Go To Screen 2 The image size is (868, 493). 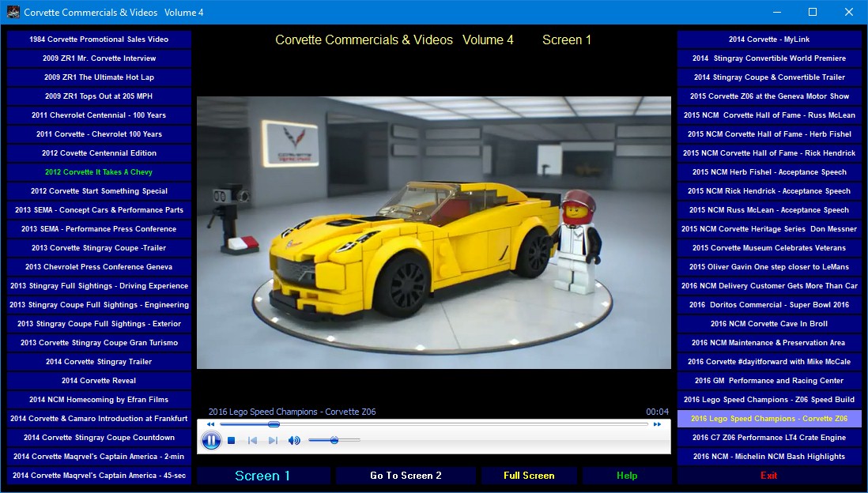(x=406, y=476)
